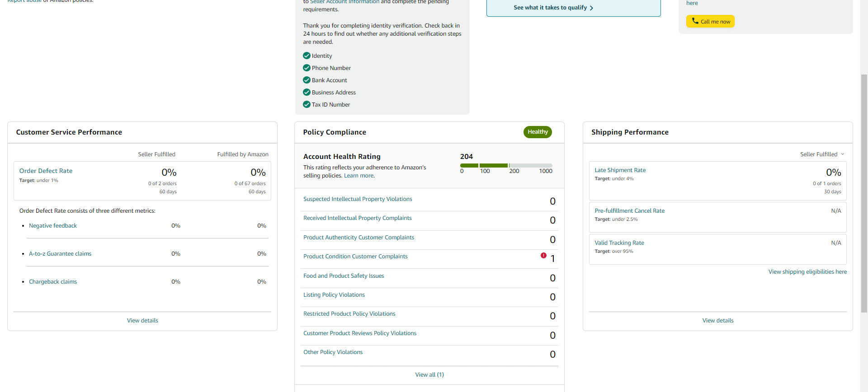The height and width of the screenshot is (392, 868).
Task: Click the 'Target: under 4%' text
Action: pos(614,179)
